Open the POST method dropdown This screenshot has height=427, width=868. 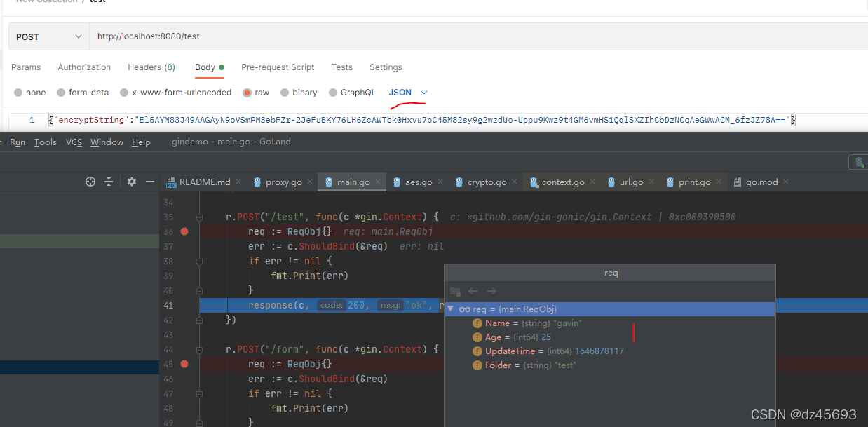coord(49,36)
